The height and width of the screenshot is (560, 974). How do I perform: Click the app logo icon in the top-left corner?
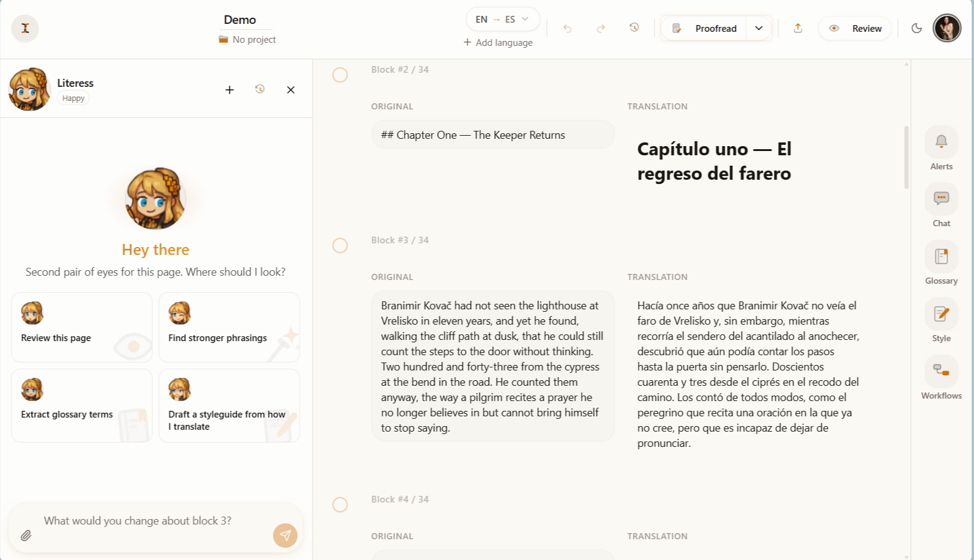tap(25, 28)
